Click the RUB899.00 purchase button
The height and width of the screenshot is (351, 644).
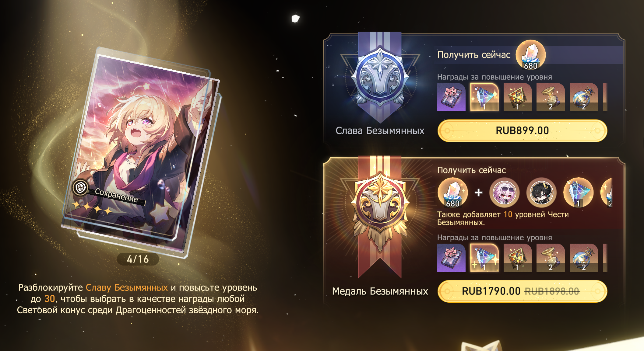(x=522, y=130)
